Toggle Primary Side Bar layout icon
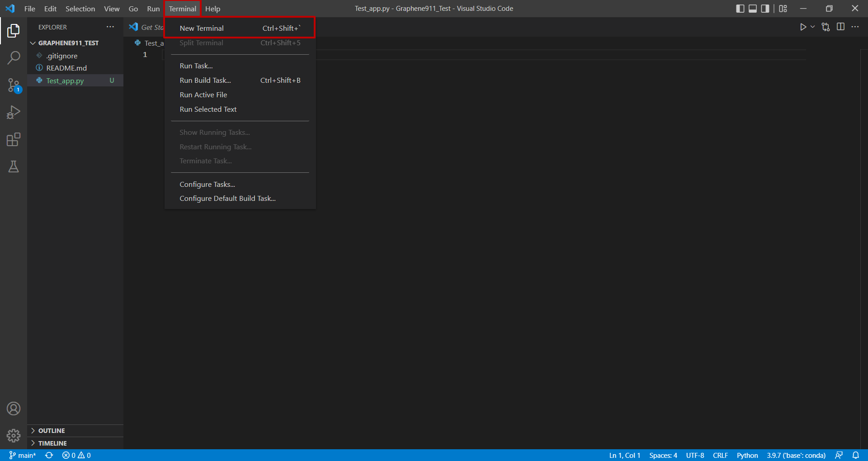 (x=740, y=9)
